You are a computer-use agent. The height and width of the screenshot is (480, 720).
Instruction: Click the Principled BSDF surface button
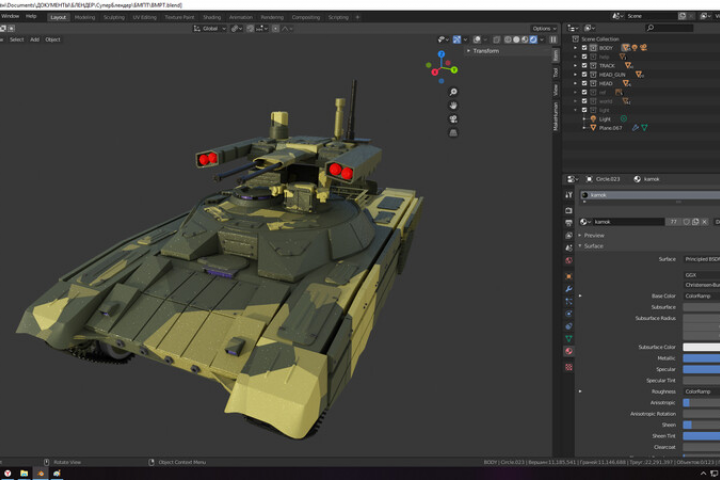(702, 259)
